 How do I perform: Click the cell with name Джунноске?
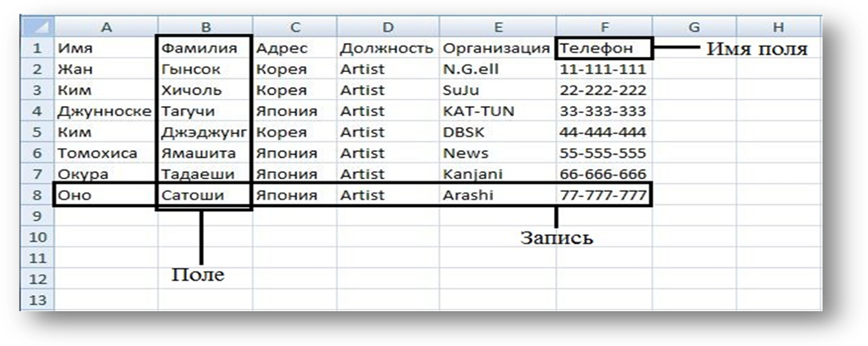104,111
